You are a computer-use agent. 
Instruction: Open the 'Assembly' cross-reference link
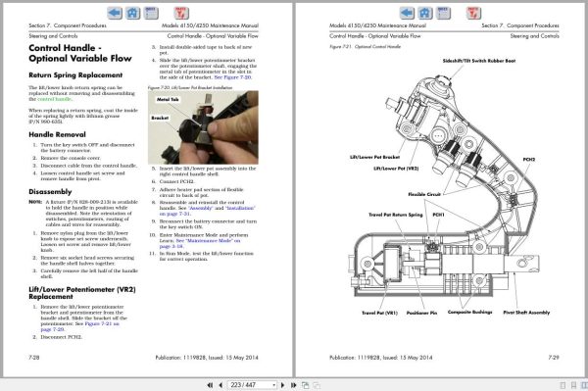(201, 208)
